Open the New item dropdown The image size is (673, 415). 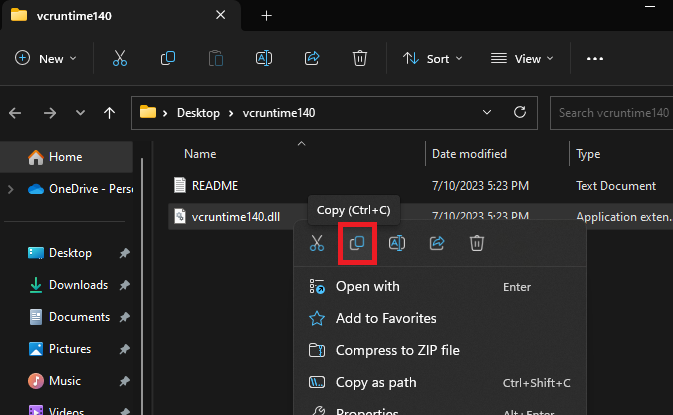point(46,59)
